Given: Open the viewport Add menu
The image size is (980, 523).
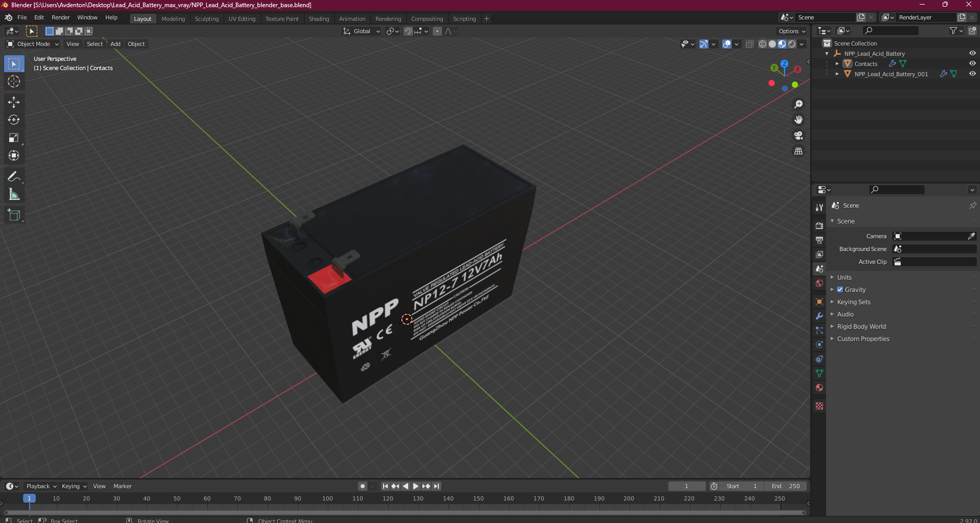Looking at the screenshot, I should tap(116, 44).
